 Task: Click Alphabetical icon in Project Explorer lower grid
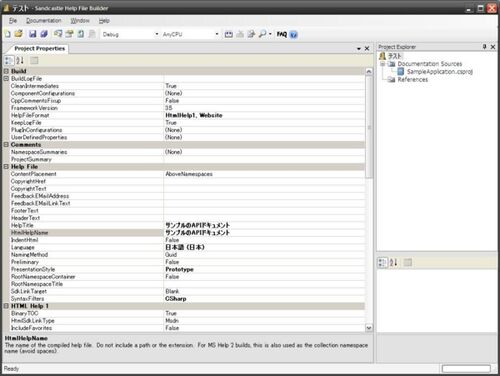(x=393, y=263)
